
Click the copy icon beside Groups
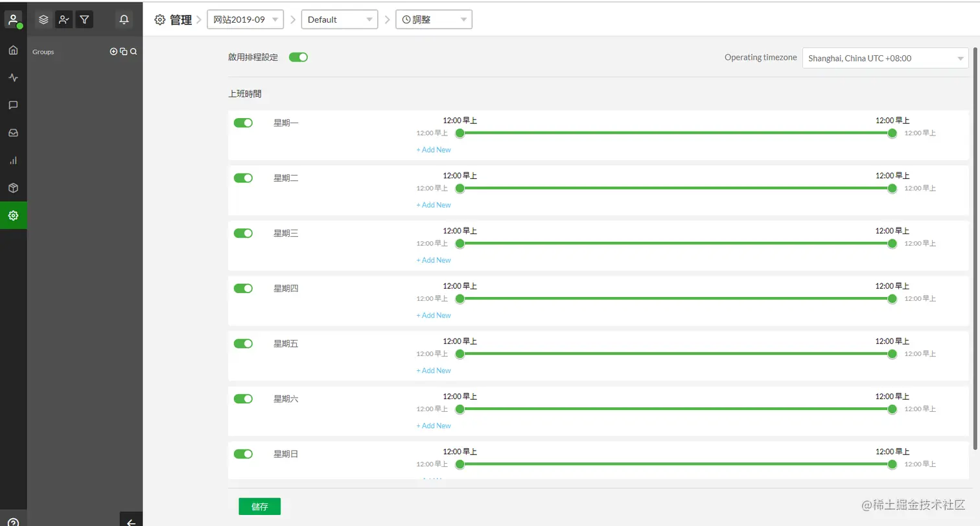coord(123,51)
